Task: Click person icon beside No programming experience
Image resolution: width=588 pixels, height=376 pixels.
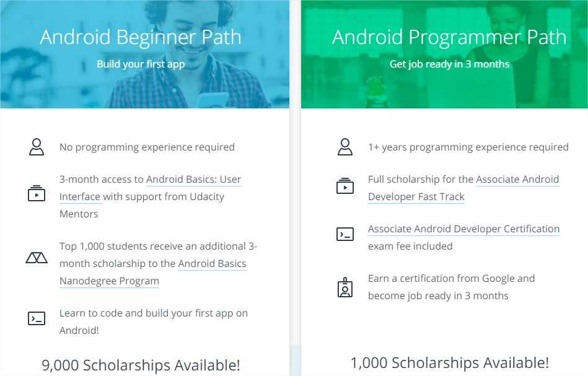Action: tap(37, 147)
